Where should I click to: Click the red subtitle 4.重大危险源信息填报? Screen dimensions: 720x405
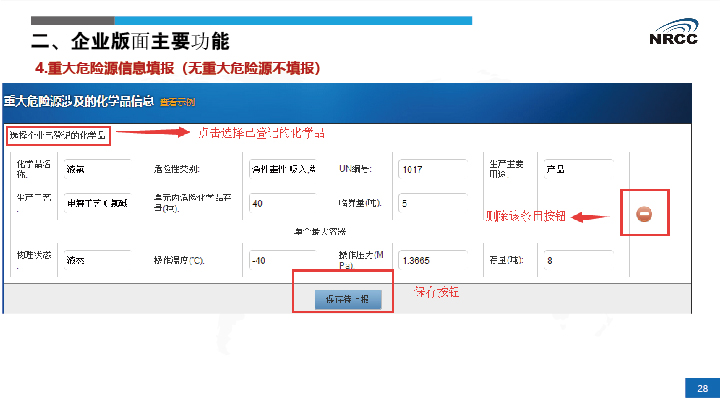click(177, 68)
